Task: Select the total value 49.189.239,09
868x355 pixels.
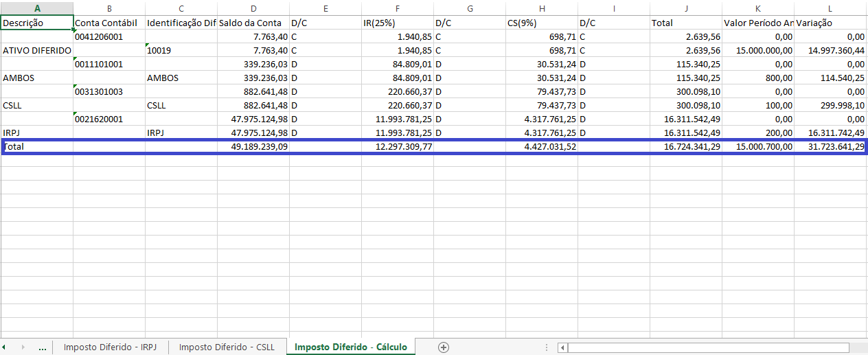Action: (x=253, y=146)
